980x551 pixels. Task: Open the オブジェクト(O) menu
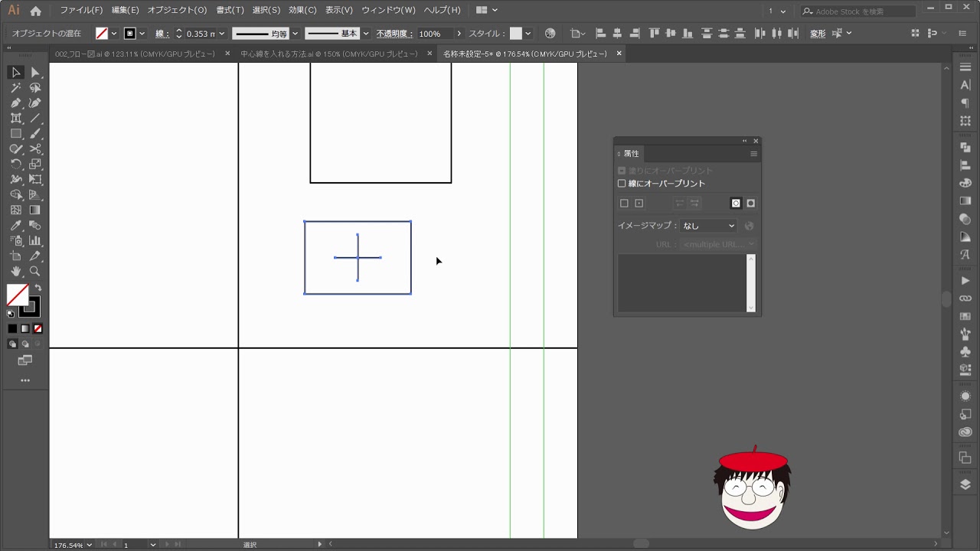tap(177, 11)
